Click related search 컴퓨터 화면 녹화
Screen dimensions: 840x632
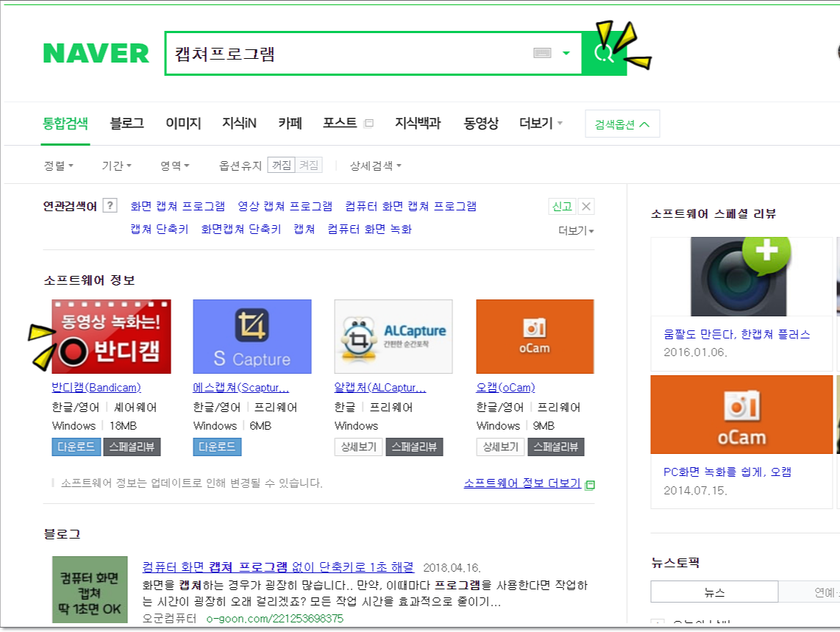[x=370, y=230]
